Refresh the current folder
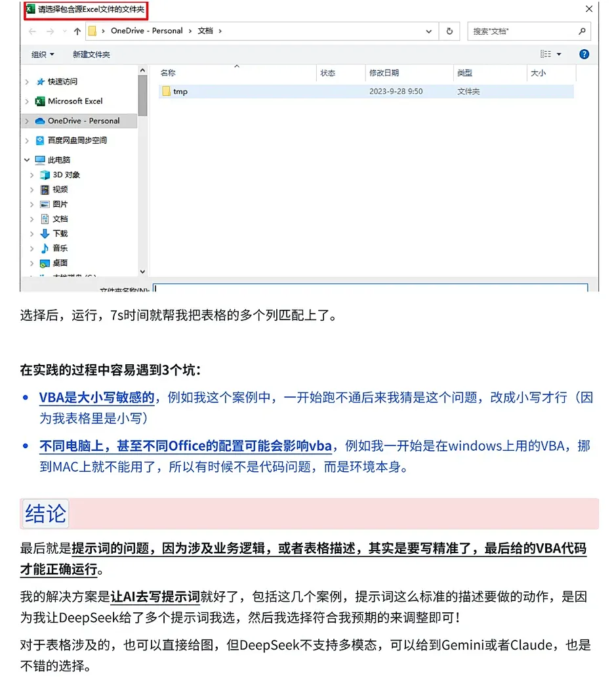Image resolution: width=616 pixels, height=689 pixels. click(x=449, y=31)
